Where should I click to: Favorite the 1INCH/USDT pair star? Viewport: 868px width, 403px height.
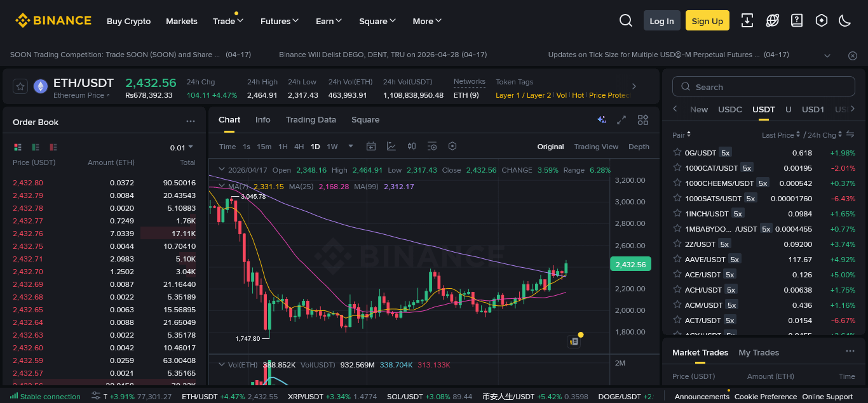pyautogui.click(x=677, y=213)
